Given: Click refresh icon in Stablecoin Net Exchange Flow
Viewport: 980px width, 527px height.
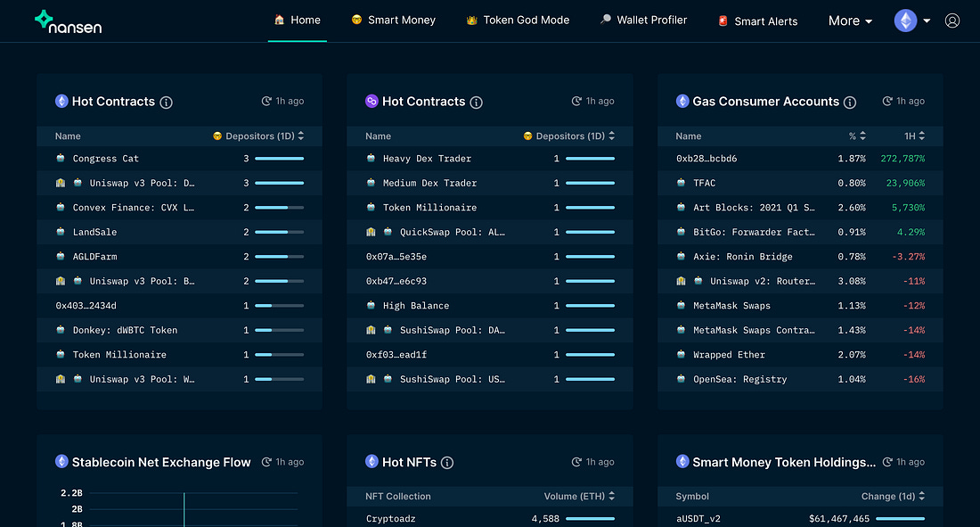Looking at the screenshot, I should coord(266,462).
